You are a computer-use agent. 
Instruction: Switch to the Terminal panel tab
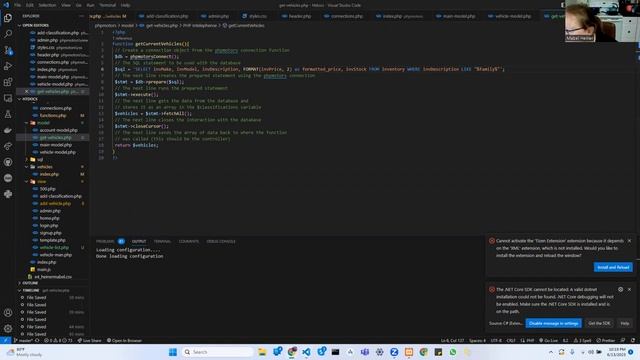(162, 241)
